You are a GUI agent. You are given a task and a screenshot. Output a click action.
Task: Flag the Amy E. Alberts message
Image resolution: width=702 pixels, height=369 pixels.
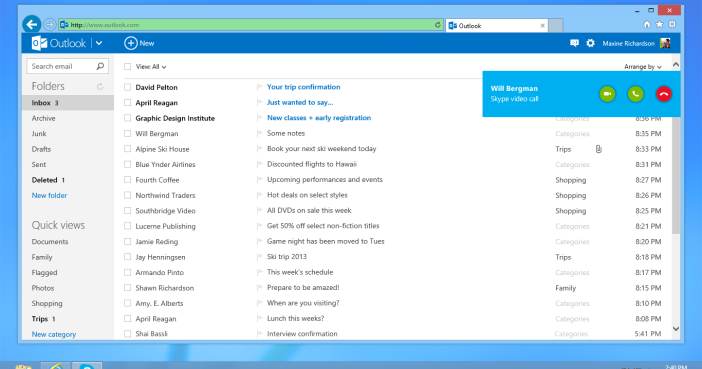pyautogui.click(x=259, y=303)
